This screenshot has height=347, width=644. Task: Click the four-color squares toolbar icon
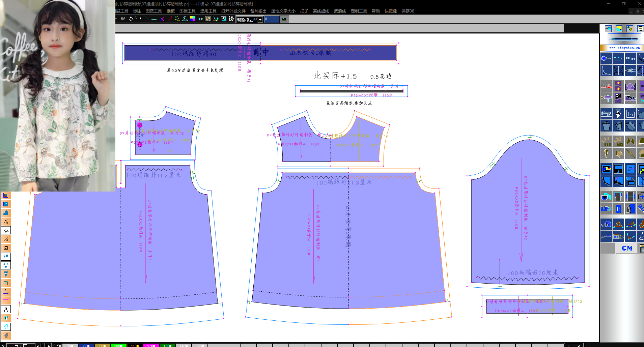point(193,19)
